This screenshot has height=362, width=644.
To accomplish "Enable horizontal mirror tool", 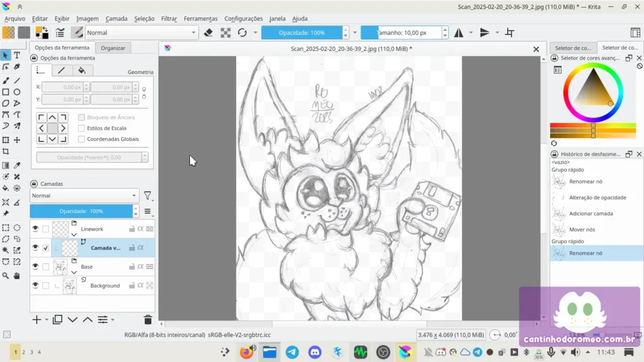I will tap(458, 33).
